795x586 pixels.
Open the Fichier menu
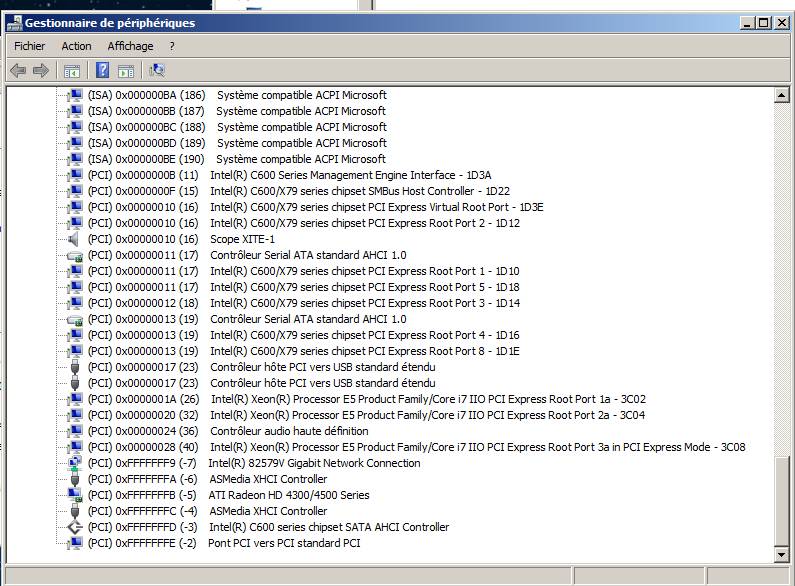coord(29,46)
